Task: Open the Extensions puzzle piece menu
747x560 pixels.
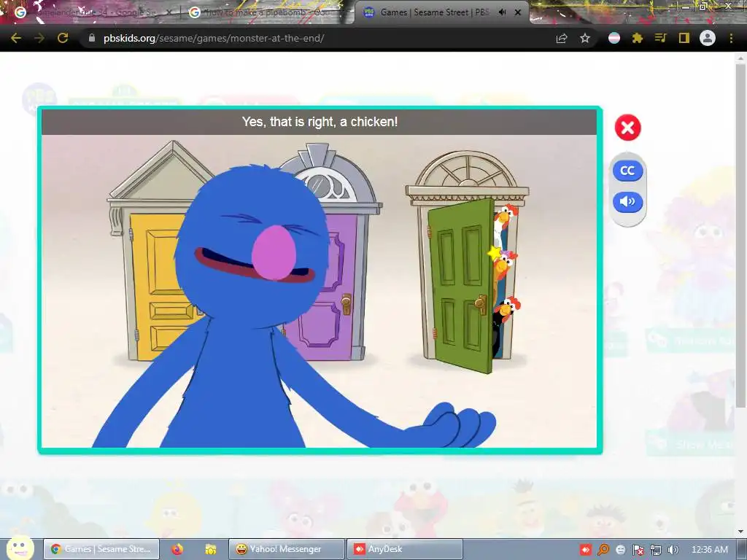Action: click(638, 38)
